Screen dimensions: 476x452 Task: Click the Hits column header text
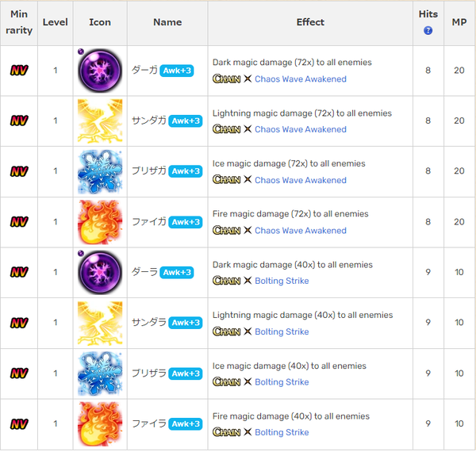click(x=428, y=14)
